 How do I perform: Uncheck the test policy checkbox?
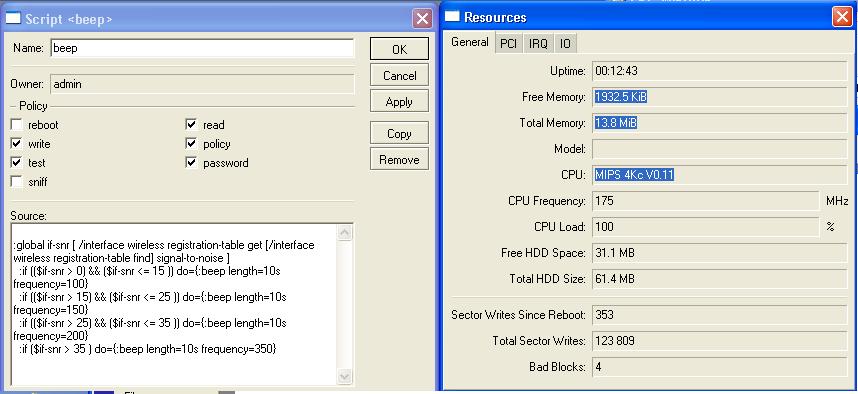[17, 163]
